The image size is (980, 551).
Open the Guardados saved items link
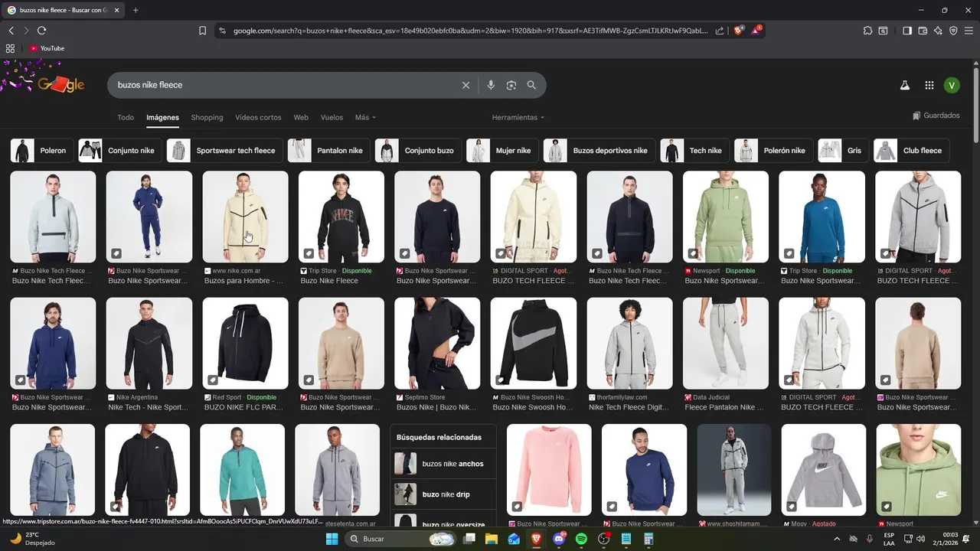[x=936, y=116]
